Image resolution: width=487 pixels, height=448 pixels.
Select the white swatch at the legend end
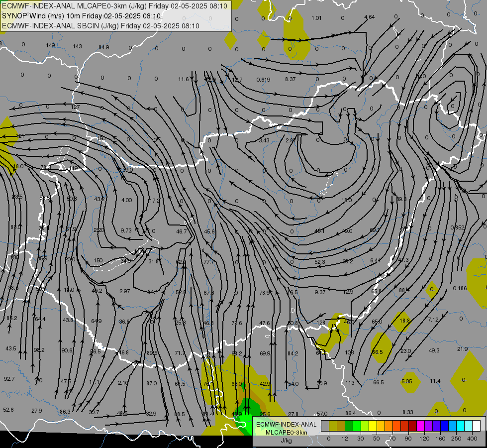[x=477, y=426]
